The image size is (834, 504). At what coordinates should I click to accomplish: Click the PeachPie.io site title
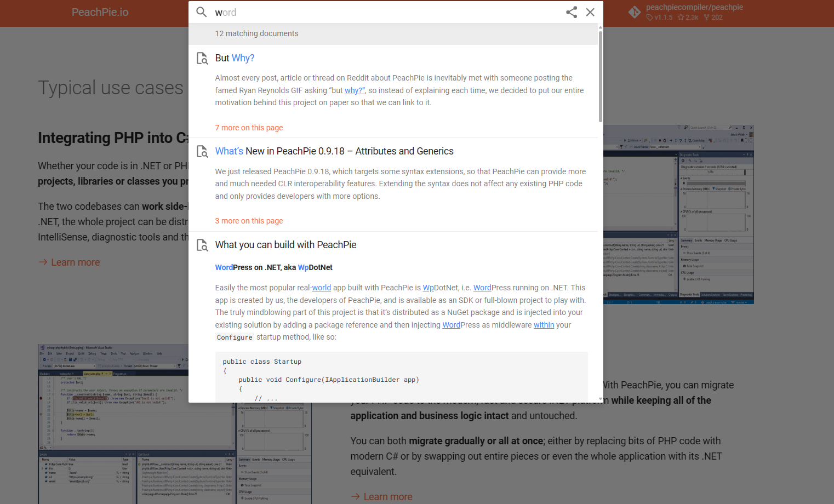coord(100,12)
